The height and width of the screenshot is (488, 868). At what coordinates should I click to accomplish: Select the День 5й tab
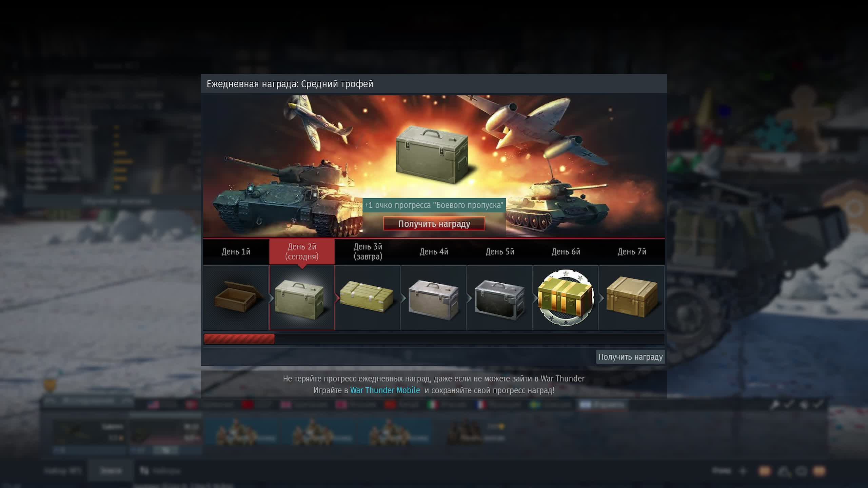click(500, 252)
